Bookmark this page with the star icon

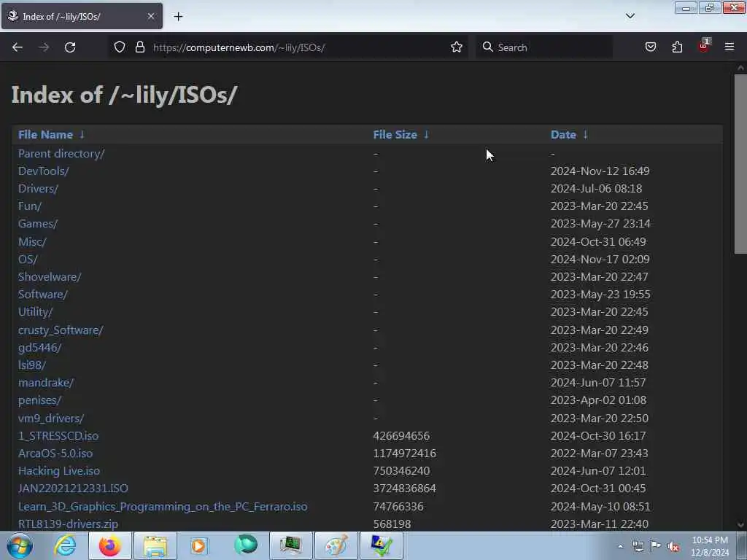point(457,47)
